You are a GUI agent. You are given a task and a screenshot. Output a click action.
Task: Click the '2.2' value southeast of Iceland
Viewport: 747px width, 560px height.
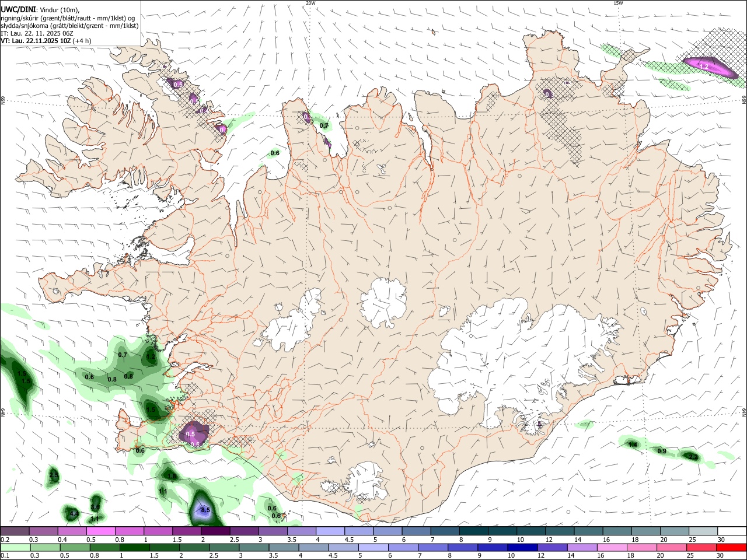pyautogui.click(x=693, y=456)
